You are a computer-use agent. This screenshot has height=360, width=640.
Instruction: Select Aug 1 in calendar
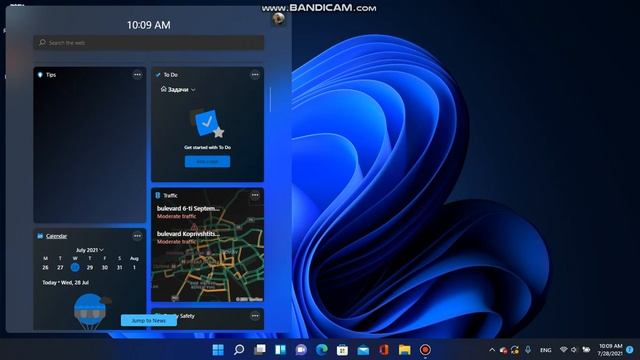coord(134,267)
